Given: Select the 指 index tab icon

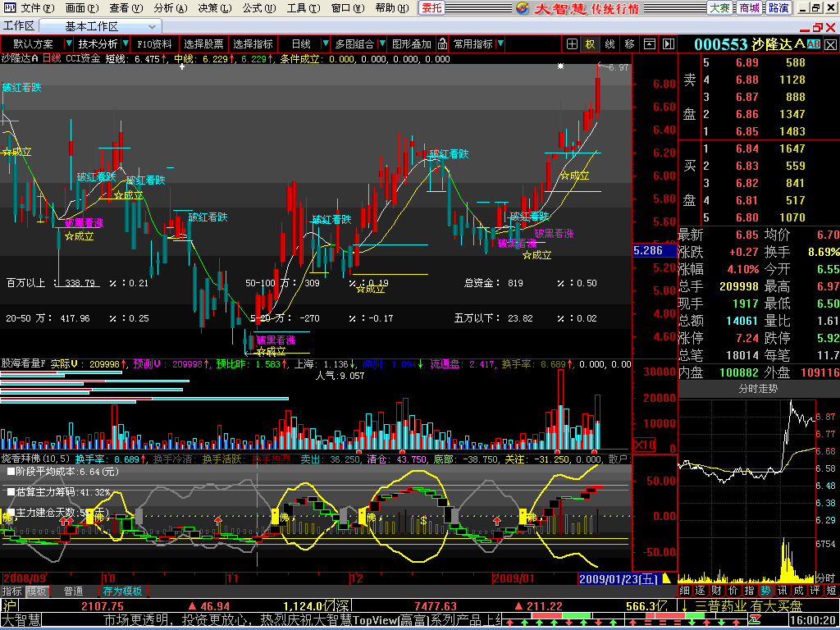Looking at the screenshot, I should tap(750, 591).
